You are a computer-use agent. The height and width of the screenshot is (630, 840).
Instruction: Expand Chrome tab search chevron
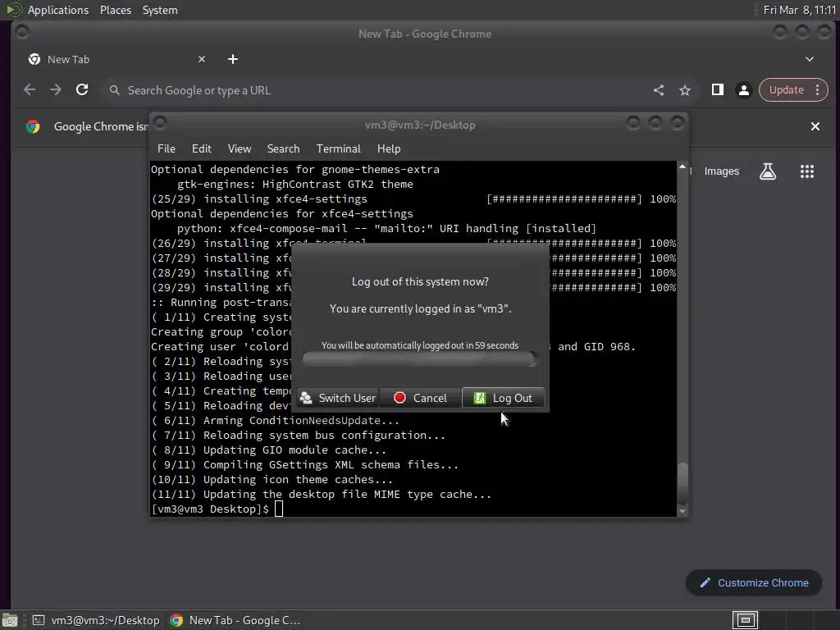click(810, 59)
